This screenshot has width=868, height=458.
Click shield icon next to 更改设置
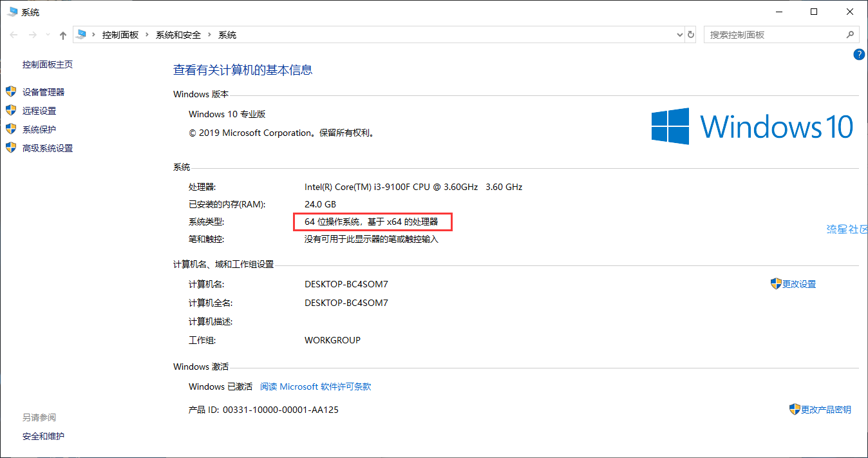tap(776, 283)
